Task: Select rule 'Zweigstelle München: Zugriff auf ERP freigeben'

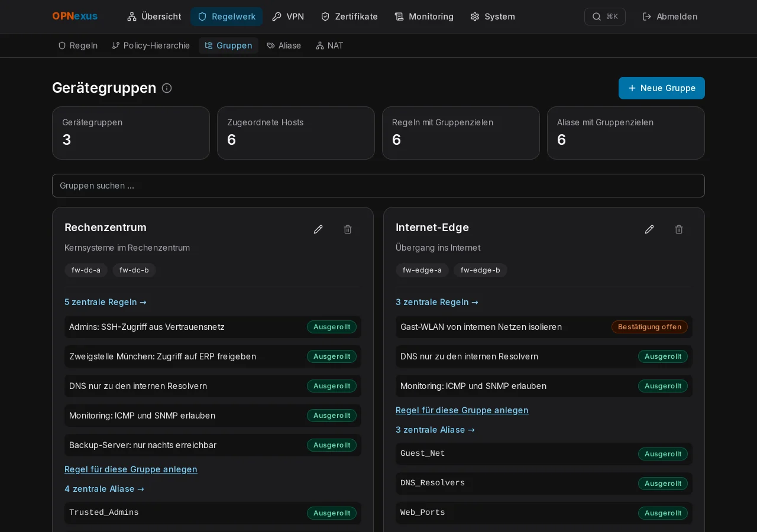Action: pyautogui.click(x=213, y=356)
